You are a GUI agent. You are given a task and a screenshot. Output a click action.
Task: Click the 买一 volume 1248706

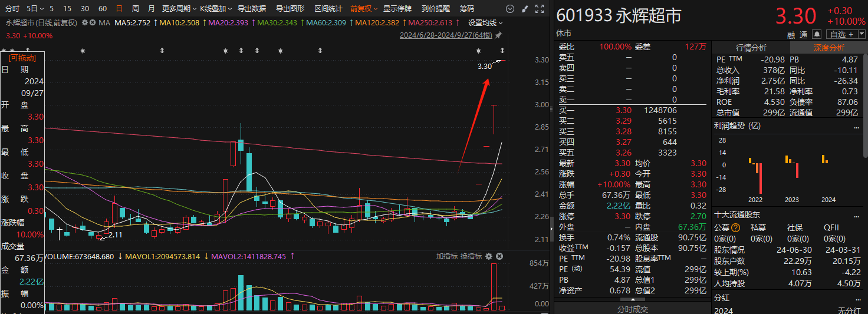(x=660, y=110)
